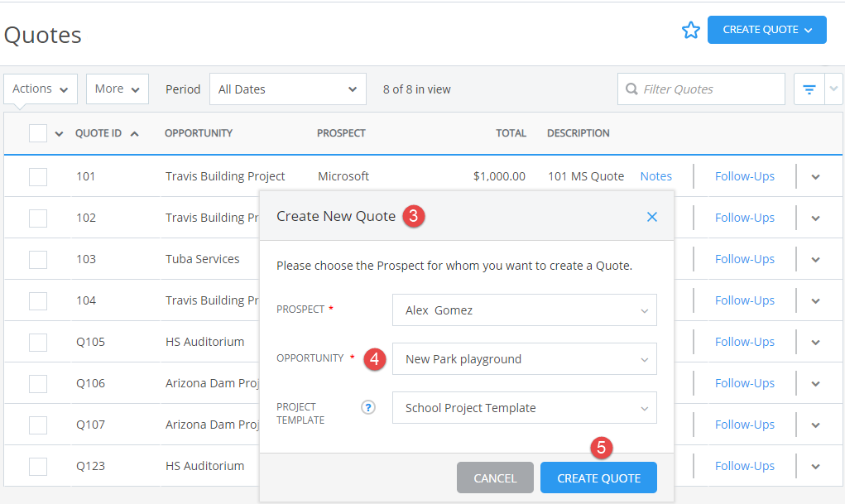
Task: Open the Period All Dates dropdown
Action: pyautogui.click(x=288, y=89)
